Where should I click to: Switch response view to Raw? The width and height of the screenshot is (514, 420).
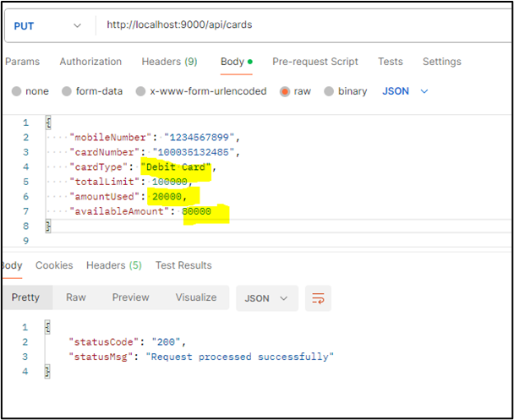coord(76,297)
